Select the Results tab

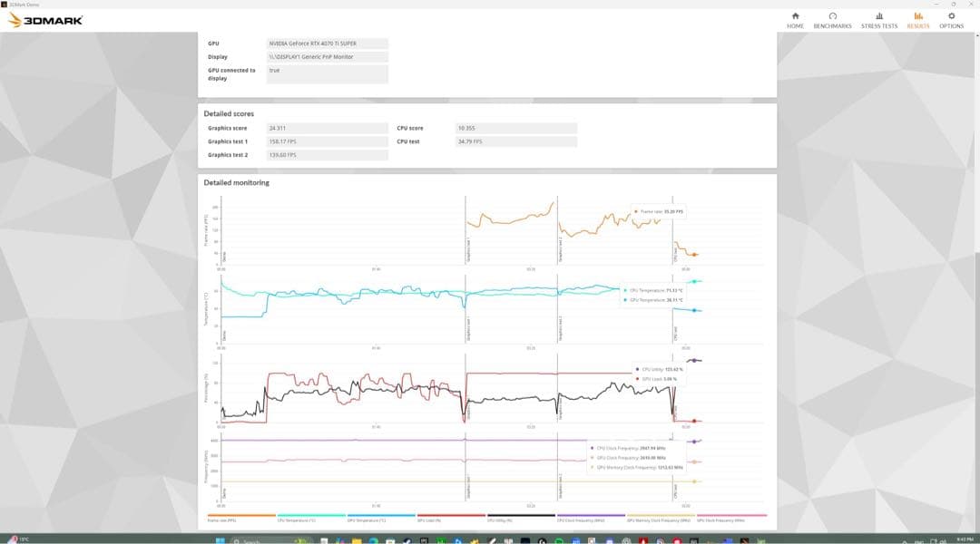(x=918, y=20)
